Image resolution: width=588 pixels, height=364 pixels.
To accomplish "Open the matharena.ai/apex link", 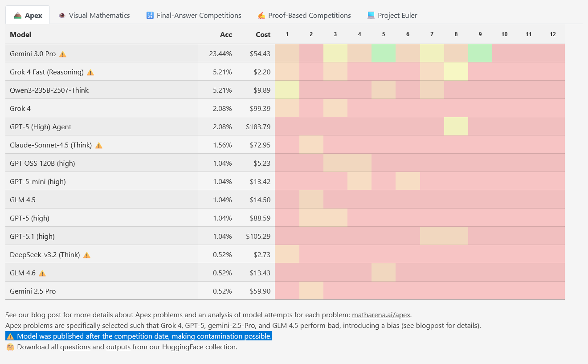I will [381, 315].
